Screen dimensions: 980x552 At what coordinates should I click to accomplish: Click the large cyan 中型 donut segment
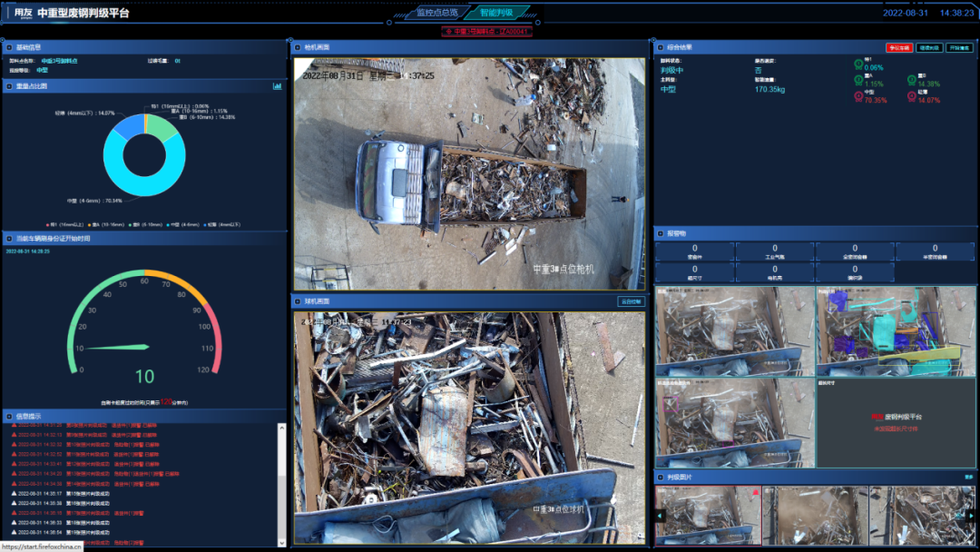point(144,186)
